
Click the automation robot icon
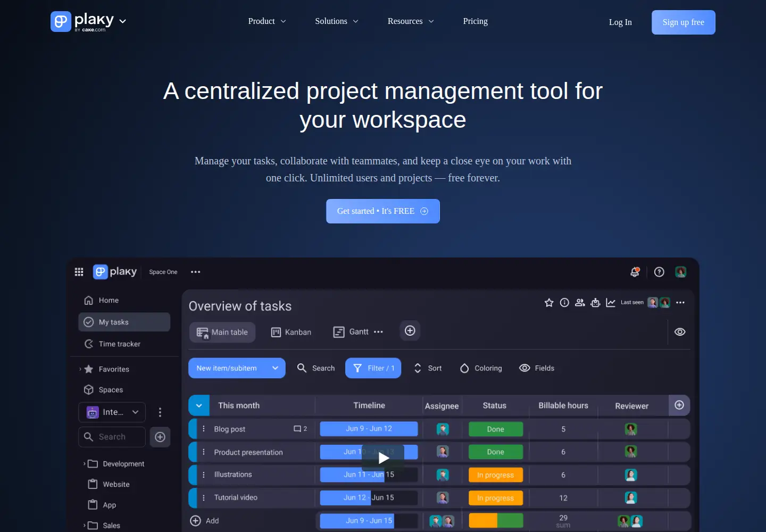point(595,303)
